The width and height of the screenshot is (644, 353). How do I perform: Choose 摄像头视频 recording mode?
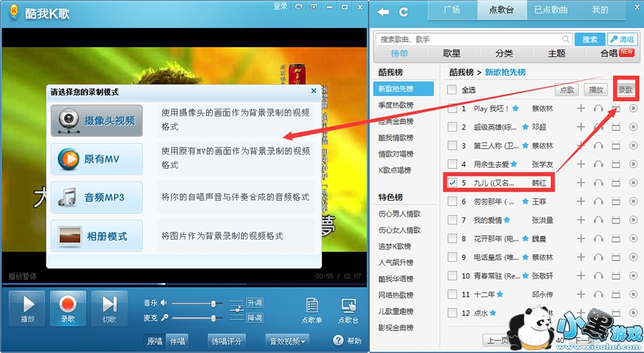[97, 121]
